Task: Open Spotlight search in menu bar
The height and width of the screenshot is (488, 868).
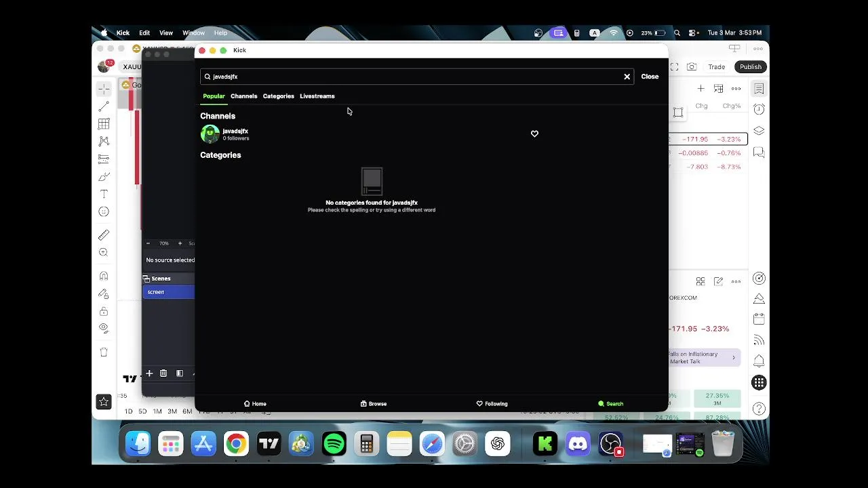Action: (677, 33)
